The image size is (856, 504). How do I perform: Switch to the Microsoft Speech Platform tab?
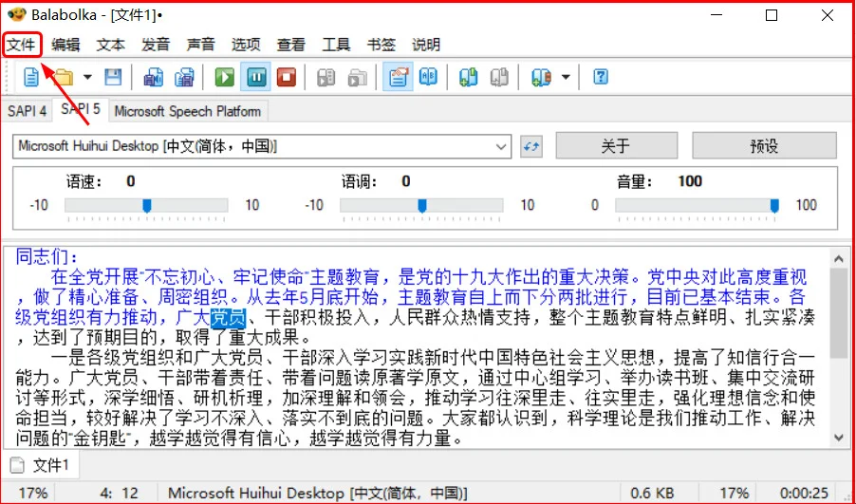pos(188,111)
